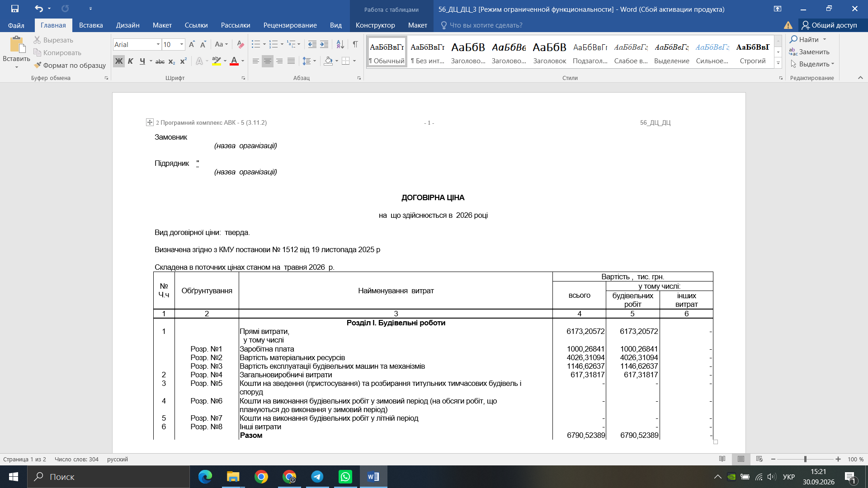Click the Format Painter brush icon
The image size is (868, 488).
(38, 65)
